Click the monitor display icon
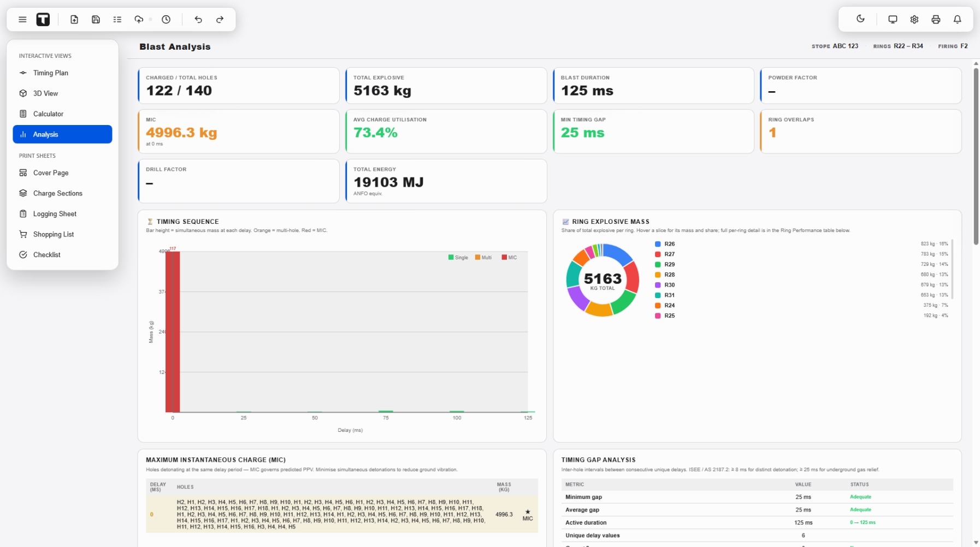 click(893, 20)
